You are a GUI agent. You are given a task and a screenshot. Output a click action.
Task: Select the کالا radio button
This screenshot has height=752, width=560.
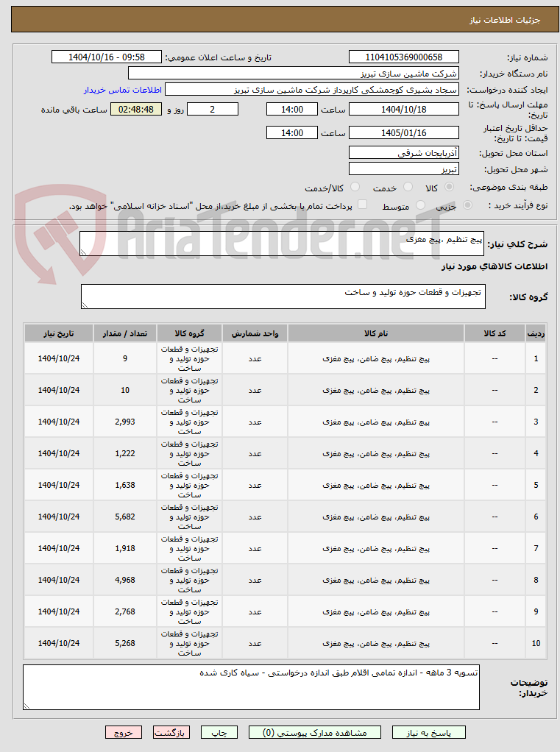click(x=449, y=187)
